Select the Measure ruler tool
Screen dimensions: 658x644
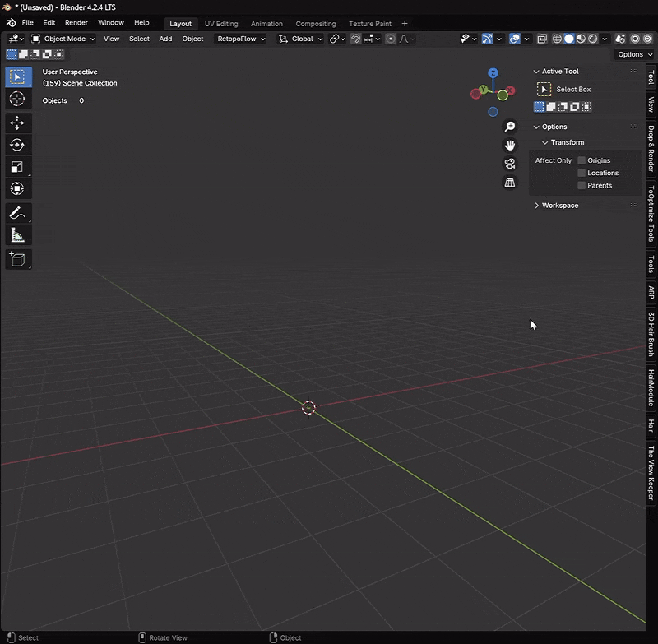pyautogui.click(x=17, y=235)
